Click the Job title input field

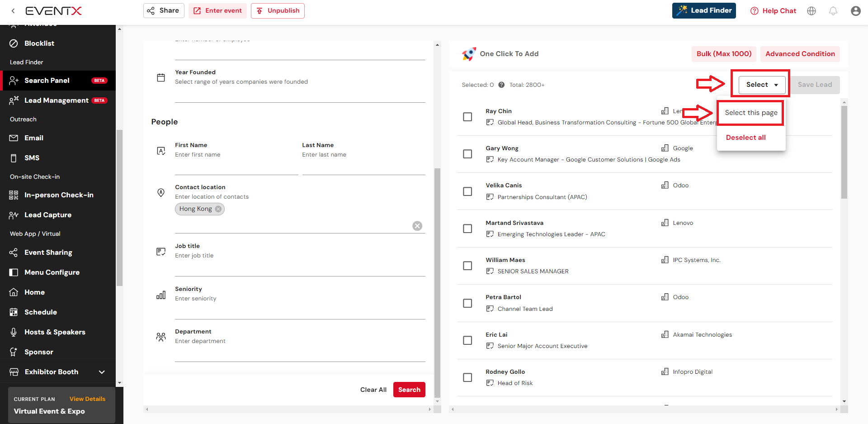click(300, 268)
